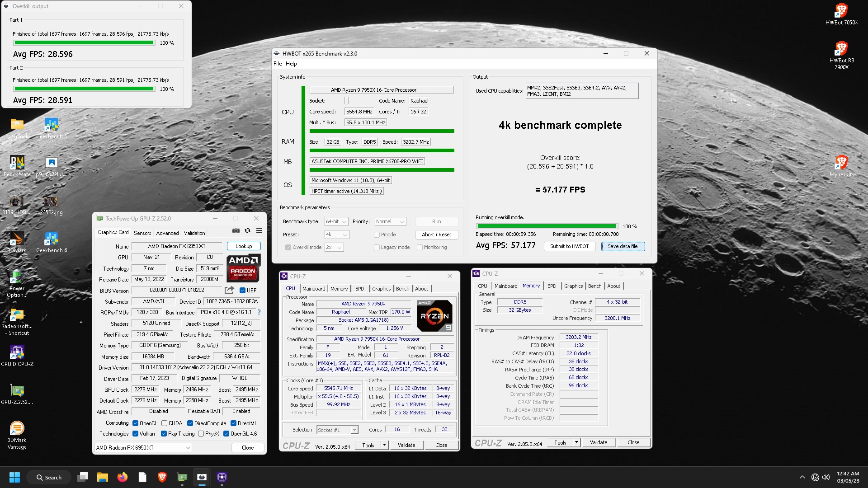Image resolution: width=868 pixels, height=488 pixels.
Task: Open the 24582.jpg desktop file
Action: 52,205
